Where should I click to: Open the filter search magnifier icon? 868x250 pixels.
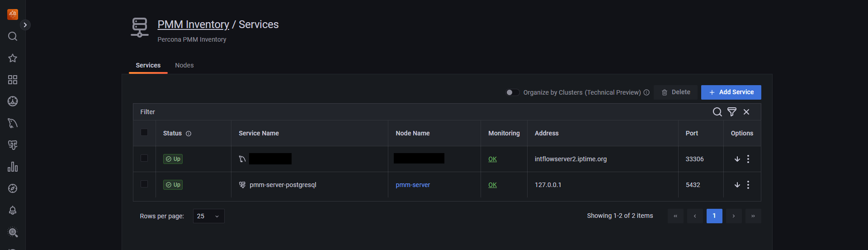tap(717, 112)
